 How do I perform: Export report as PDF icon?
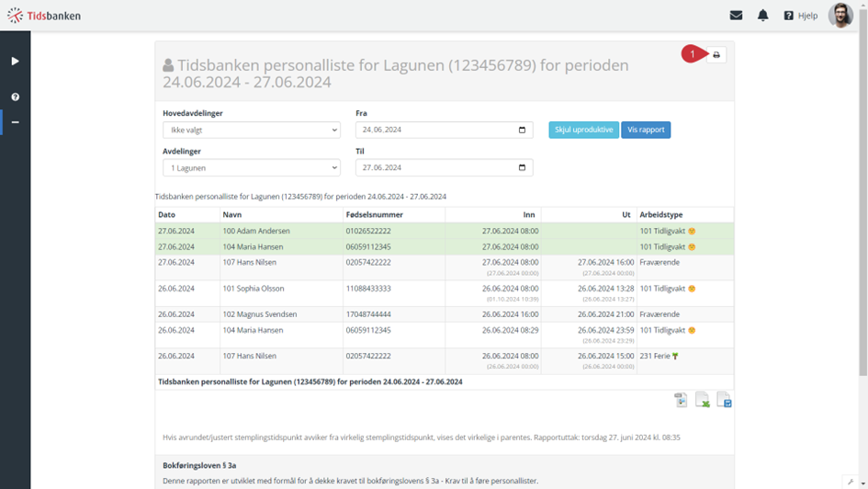click(681, 399)
